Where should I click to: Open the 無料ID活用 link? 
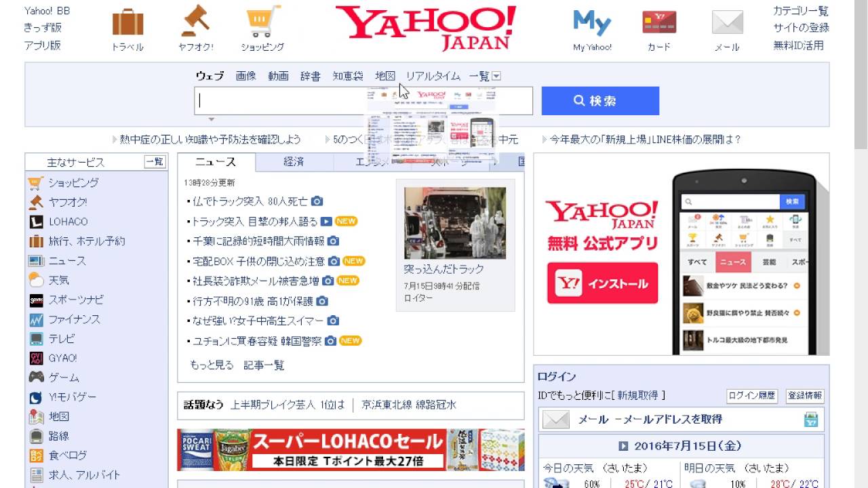(798, 45)
